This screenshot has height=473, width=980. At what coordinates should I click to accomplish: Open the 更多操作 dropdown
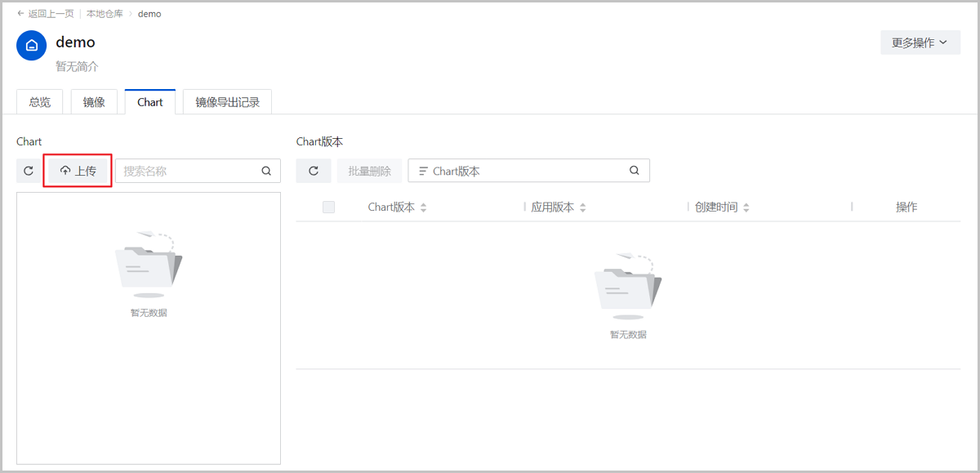coord(920,42)
